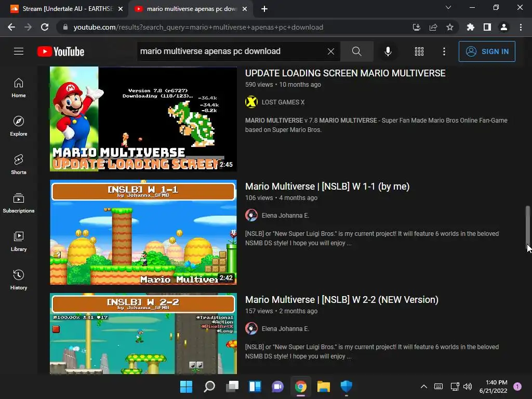Open Subscriptions in the sidebar
Screen dimensions: 532x399
19,203
